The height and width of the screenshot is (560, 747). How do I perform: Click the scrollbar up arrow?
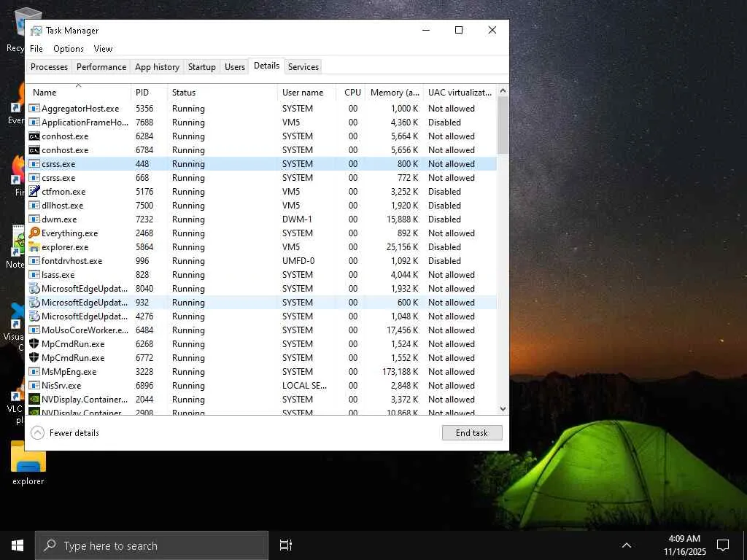503,90
